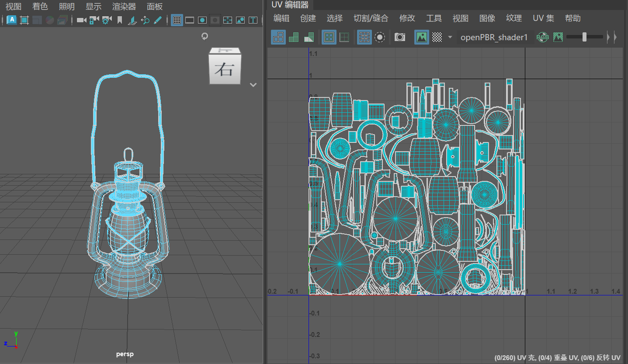Screen dimensions: 628x364
Task: Select the UV 编辑器 tab
Action: coord(290,5)
